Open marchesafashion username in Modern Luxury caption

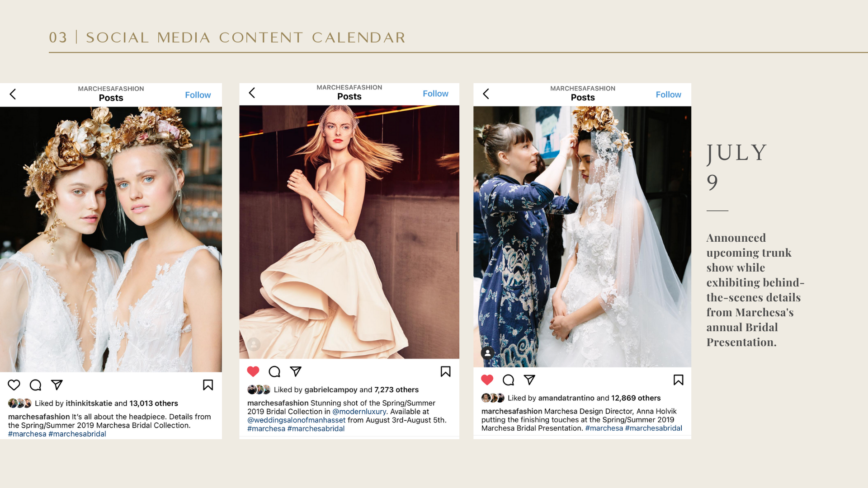[x=278, y=403]
